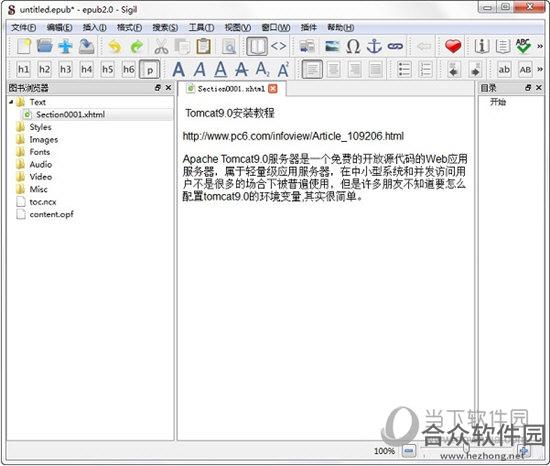Run the spellcheck with the ABC checkmark icon

point(523,46)
